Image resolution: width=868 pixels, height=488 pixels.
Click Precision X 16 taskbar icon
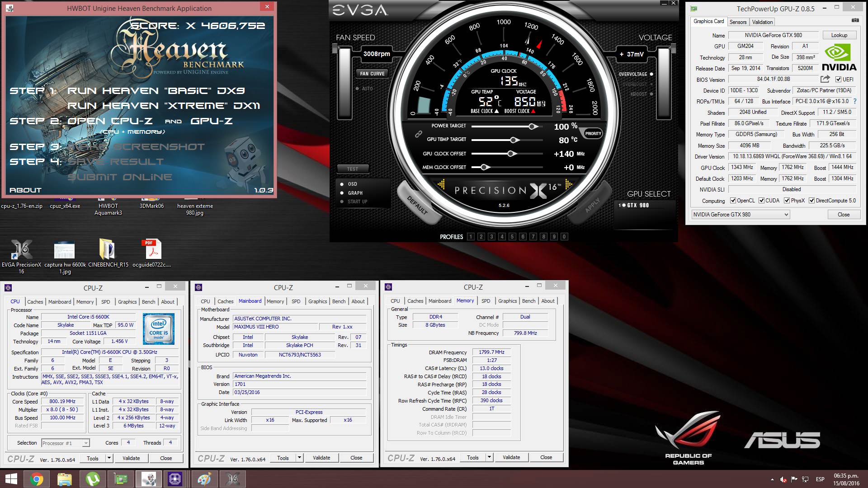pyautogui.click(x=232, y=479)
